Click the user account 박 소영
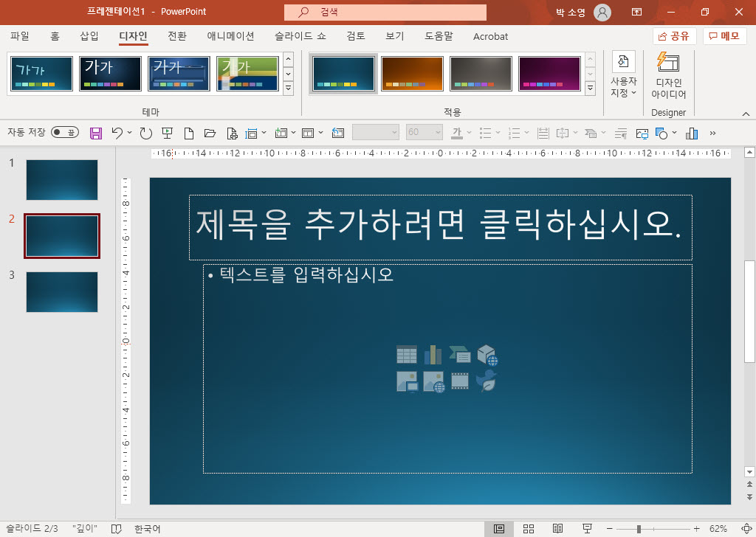This screenshot has width=756, height=537. tap(583, 12)
